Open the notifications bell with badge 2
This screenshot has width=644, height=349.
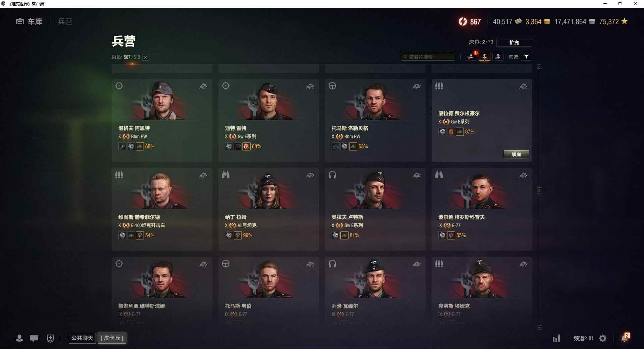click(625, 338)
